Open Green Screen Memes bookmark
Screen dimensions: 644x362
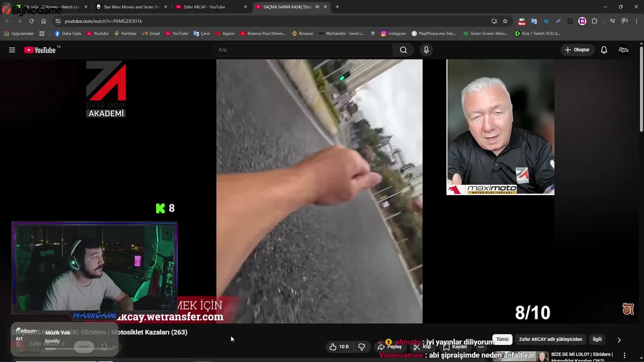click(x=486, y=34)
